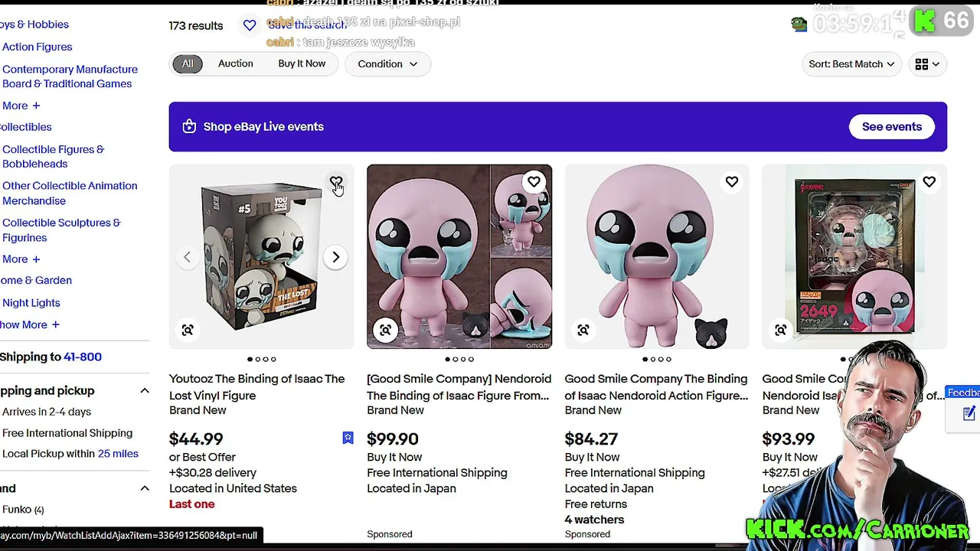
Task: Open Good Smile Company Nendoroid Action Figure title
Action: pyautogui.click(x=656, y=387)
